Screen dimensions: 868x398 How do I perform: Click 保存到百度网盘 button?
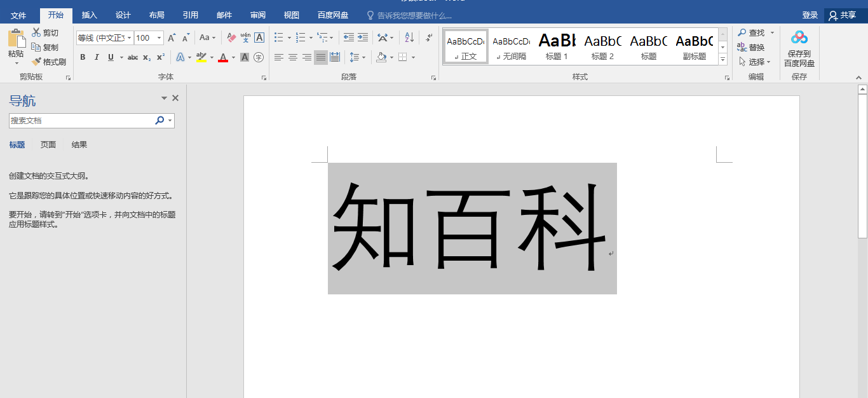click(x=799, y=48)
